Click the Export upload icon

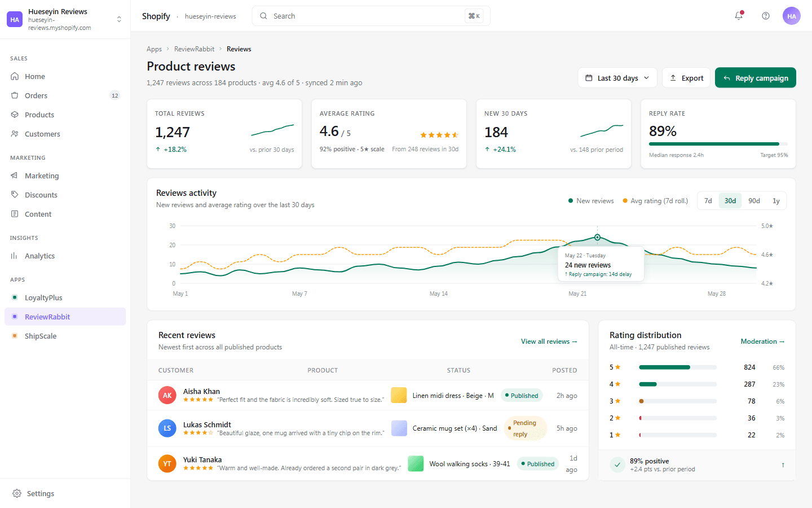(x=673, y=78)
